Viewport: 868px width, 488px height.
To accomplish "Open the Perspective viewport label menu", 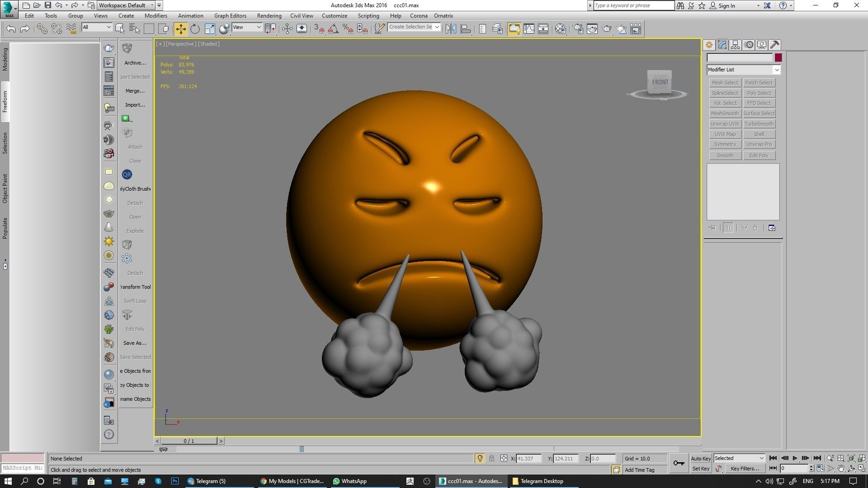I will [x=181, y=44].
